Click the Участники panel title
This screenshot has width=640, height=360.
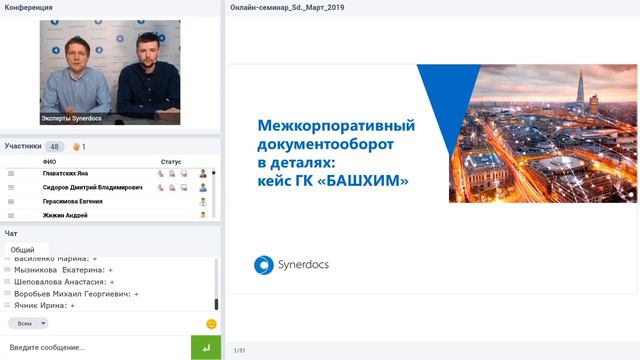coord(23,146)
